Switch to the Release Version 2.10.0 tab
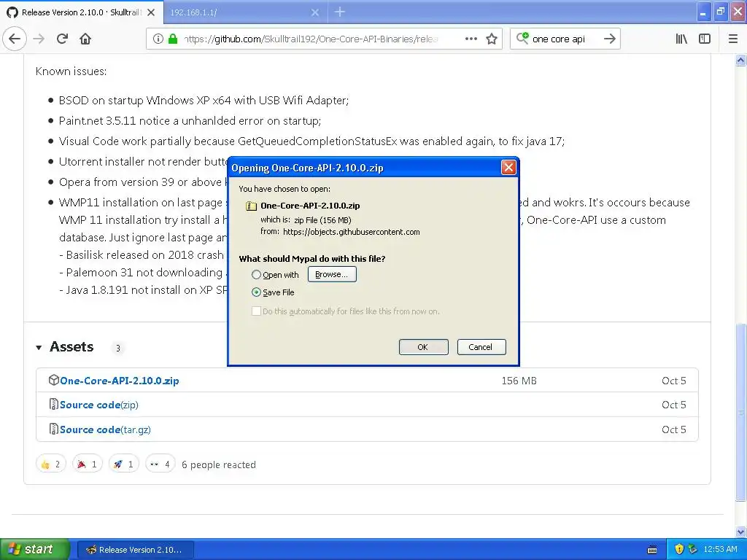The image size is (747, 560). pyautogui.click(x=82, y=12)
